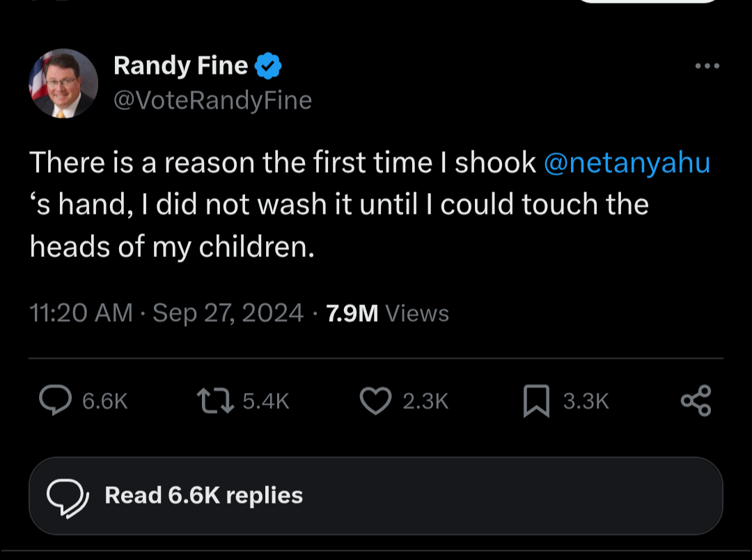This screenshot has width=752, height=560.
Task: Open Randy Fine's profile picture
Action: coord(63,84)
